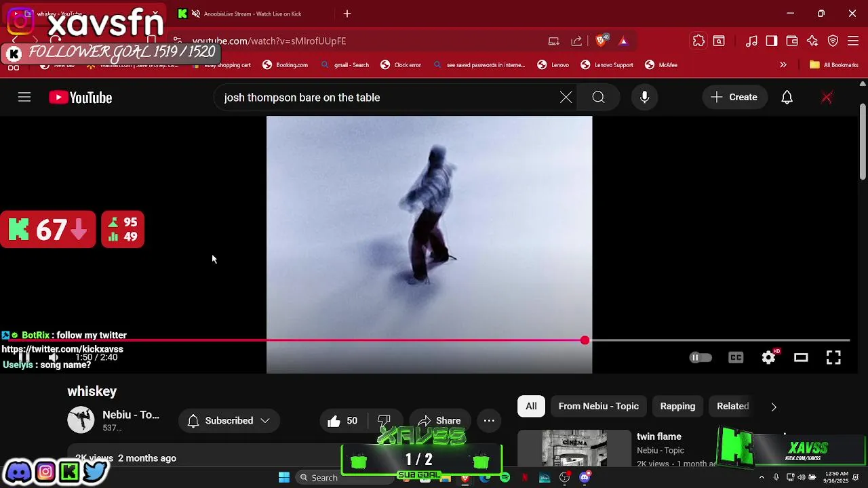The width and height of the screenshot is (868, 488).
Task: Unmute the AnoobisLive Stream tab
Action: coord(196,14)
